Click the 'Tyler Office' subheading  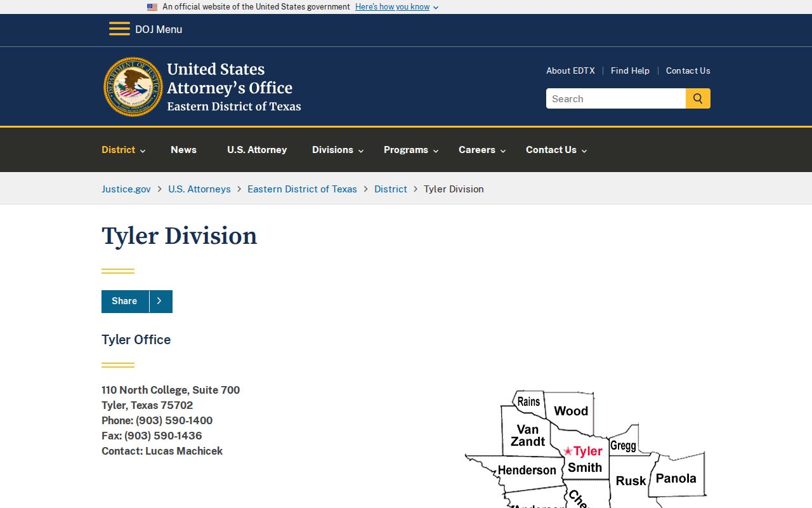point(136,340)
